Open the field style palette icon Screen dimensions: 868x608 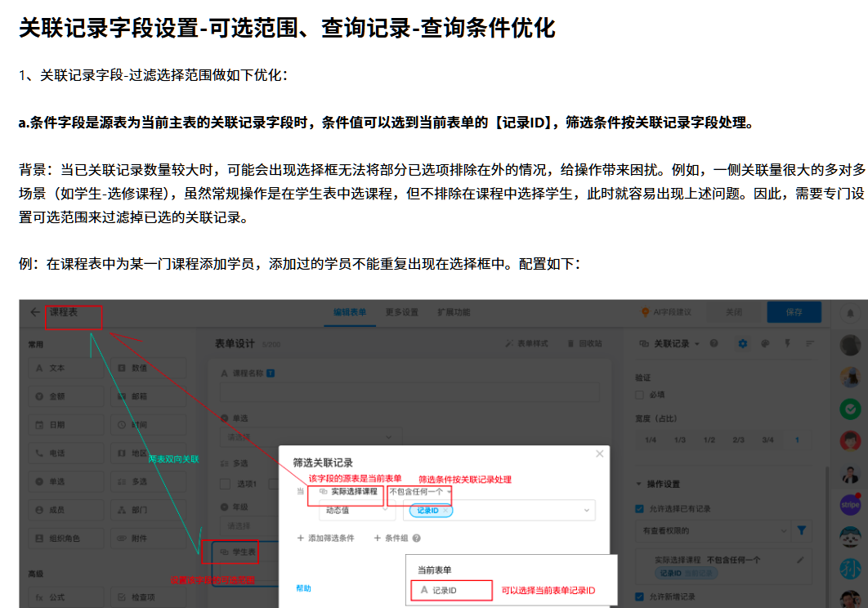[765, 344]
